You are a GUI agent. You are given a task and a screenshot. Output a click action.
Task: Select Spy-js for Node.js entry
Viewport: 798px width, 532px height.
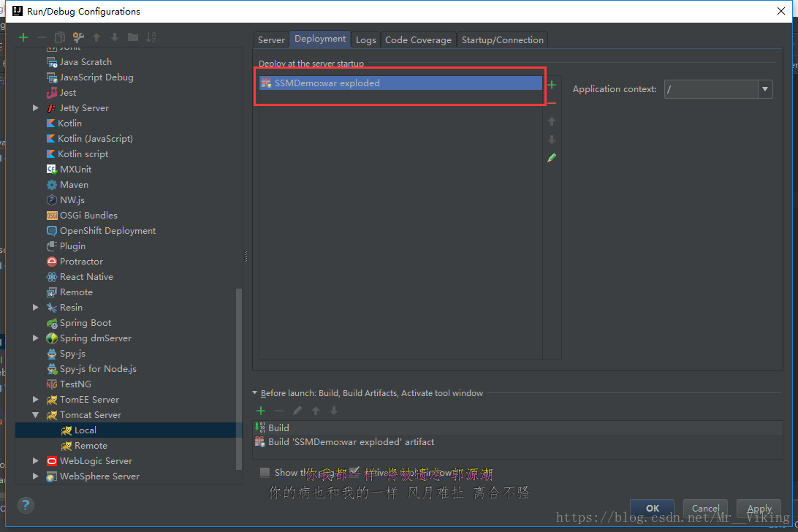coord(91,368)
